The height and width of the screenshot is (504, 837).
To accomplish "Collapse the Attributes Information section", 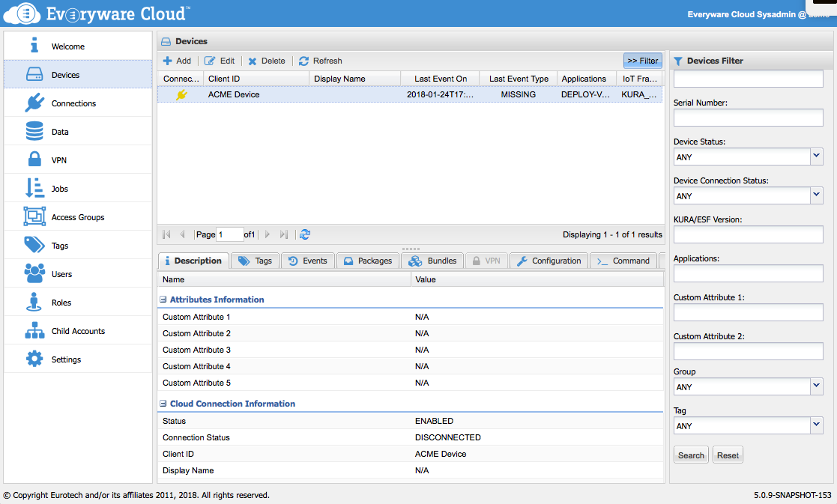I will pyautogui.click(x=163, y=300).
